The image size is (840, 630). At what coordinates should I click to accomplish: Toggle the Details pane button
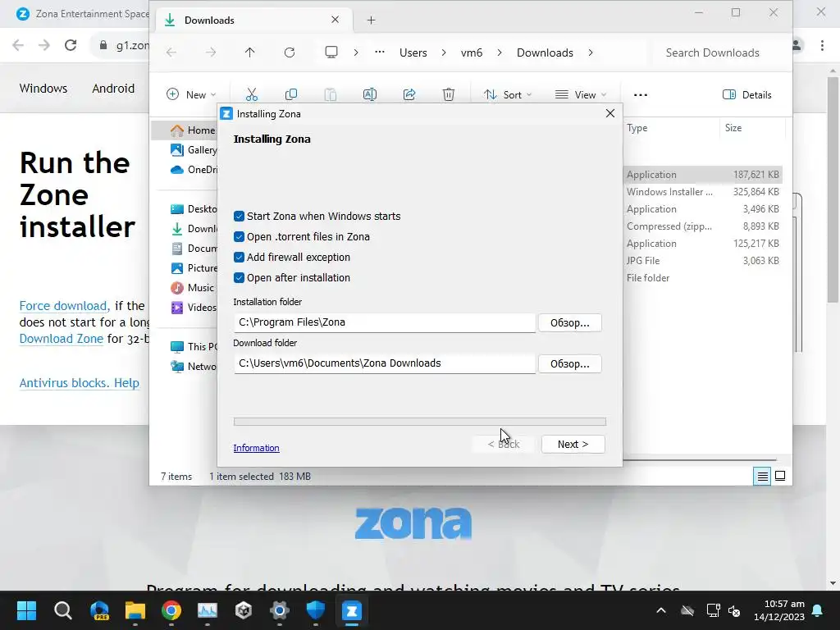746,95
